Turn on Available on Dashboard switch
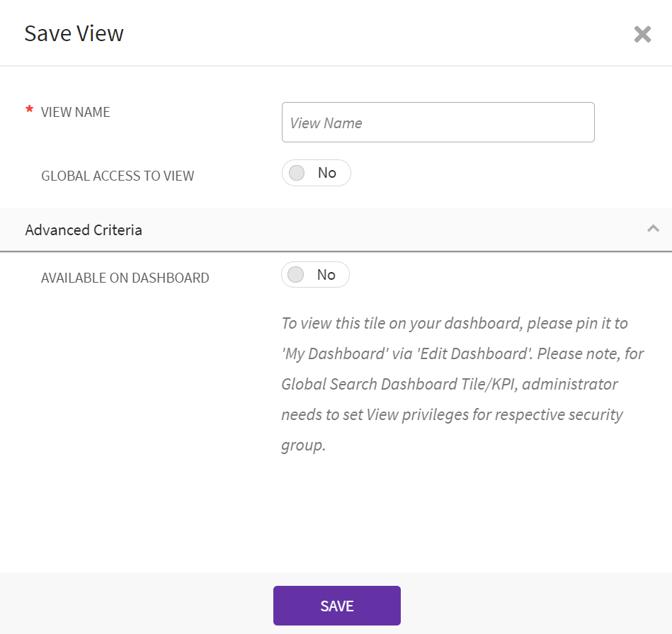Screen dimensions: 672x634 click(315, 275)
